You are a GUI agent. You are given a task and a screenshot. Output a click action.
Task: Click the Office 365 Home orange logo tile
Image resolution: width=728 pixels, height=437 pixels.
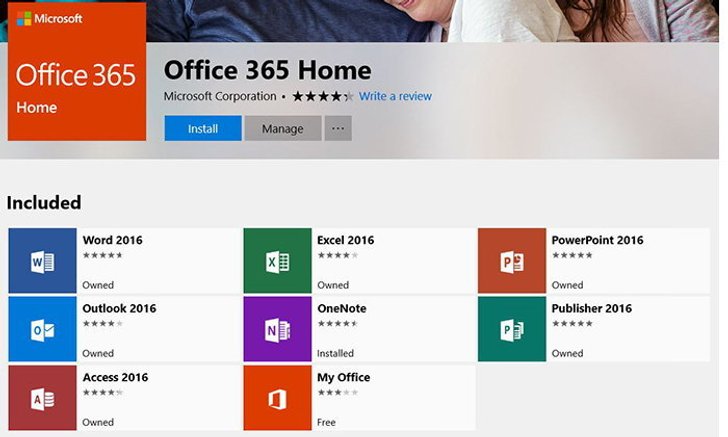coord(77,71)
